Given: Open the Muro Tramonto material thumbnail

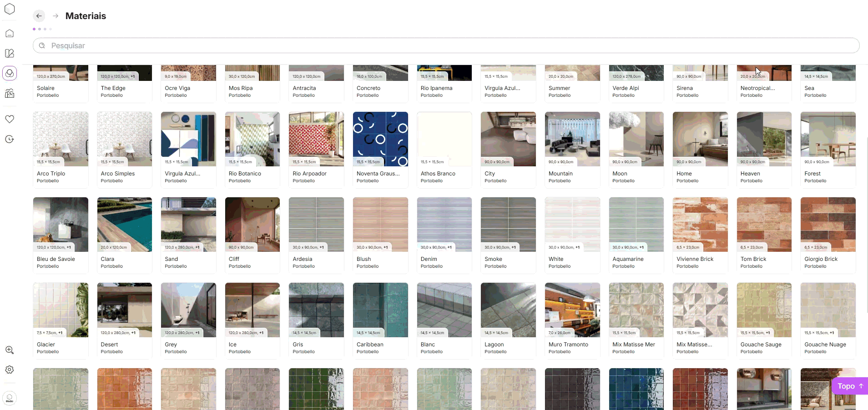Looking at the screenshot, I should [572, 310].
